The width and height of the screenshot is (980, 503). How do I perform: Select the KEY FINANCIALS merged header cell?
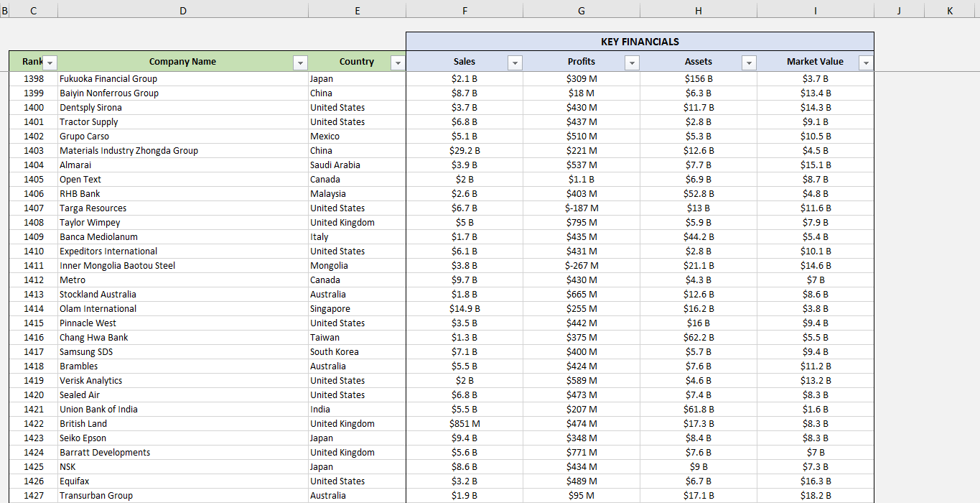[640, 41]
